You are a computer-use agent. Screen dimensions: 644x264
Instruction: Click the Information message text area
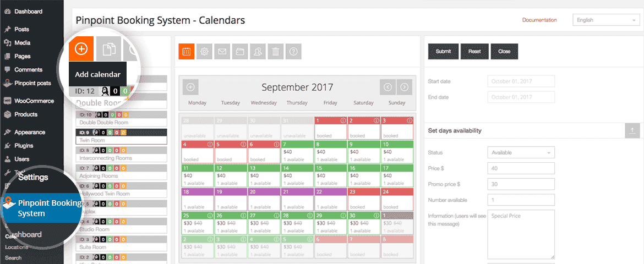point(521,234)
